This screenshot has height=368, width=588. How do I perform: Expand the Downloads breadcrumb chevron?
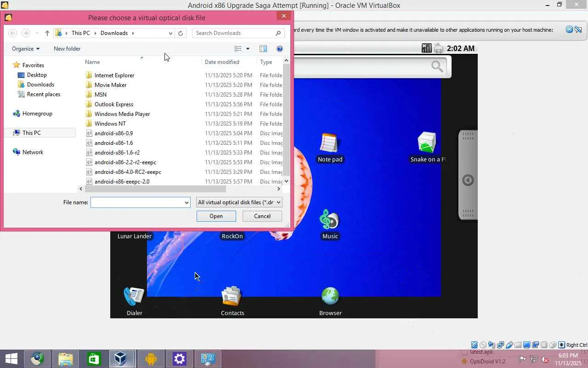coord(133,33)
